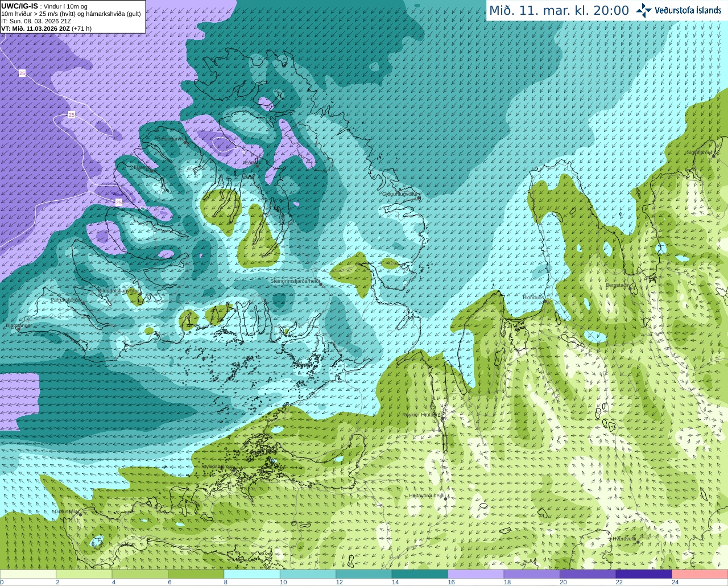The image size is (728, 586).
Task: Click the Flateyri station label
Action: [x=142, y=167]
